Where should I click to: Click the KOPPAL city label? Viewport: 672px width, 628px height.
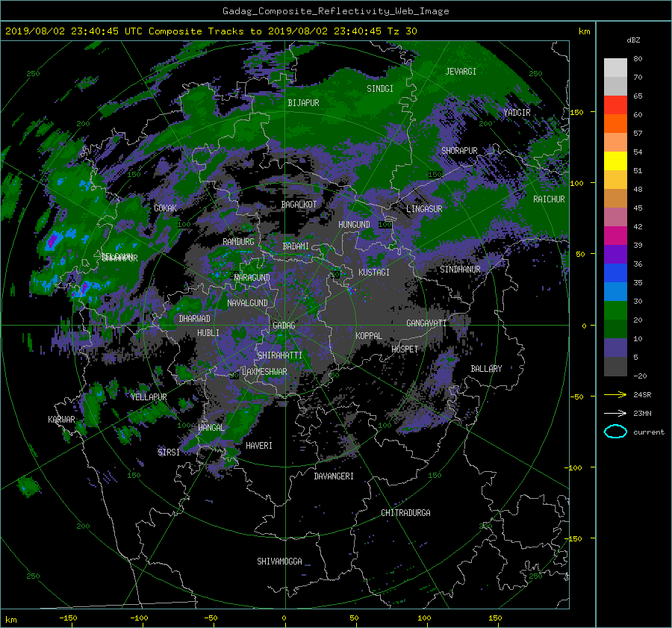(x=369, y=336)
